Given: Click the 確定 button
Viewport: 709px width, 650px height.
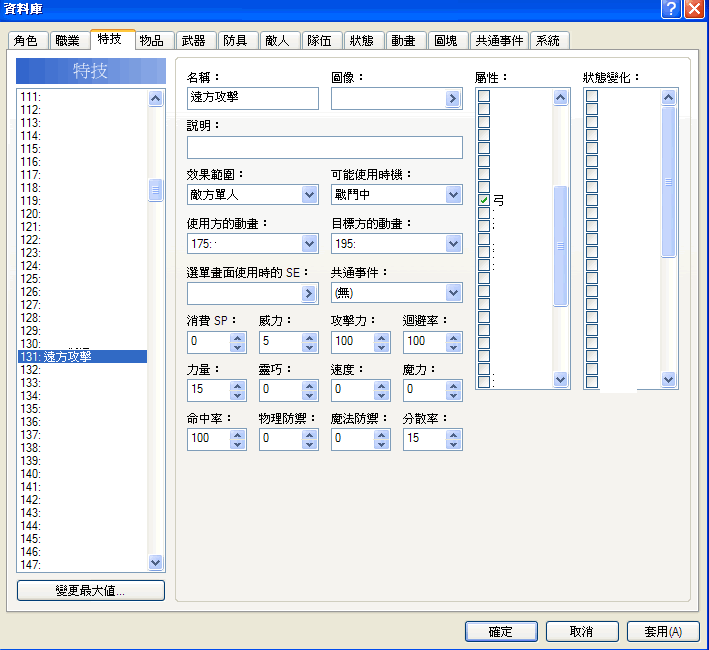Looking at the screenshot, I should pyautogui.click(x=501, y=631).
